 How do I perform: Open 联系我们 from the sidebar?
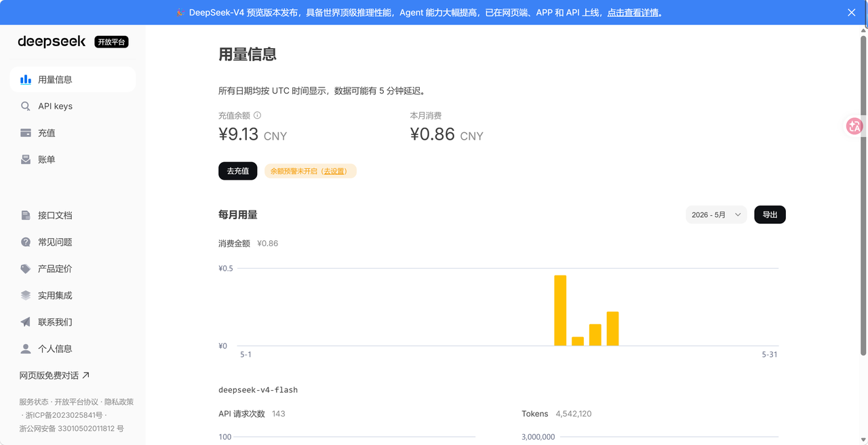coord(73,322)
